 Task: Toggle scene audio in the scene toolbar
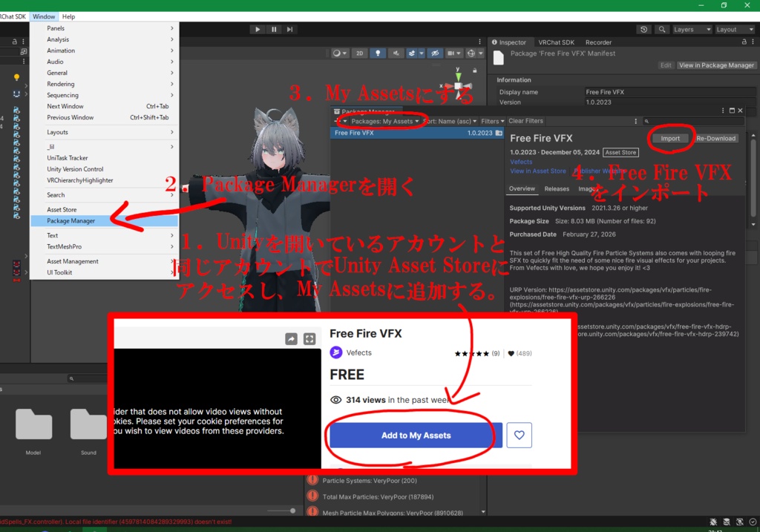[396, 53]
